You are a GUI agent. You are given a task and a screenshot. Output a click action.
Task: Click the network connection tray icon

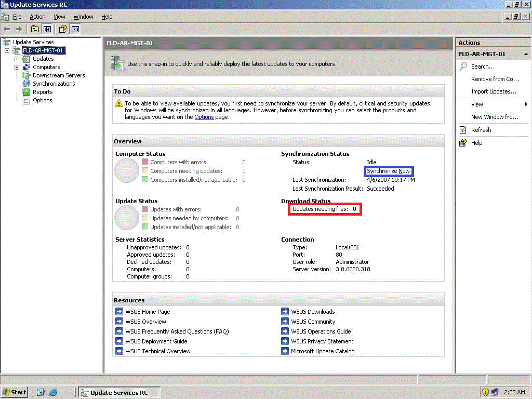(495, 392)
